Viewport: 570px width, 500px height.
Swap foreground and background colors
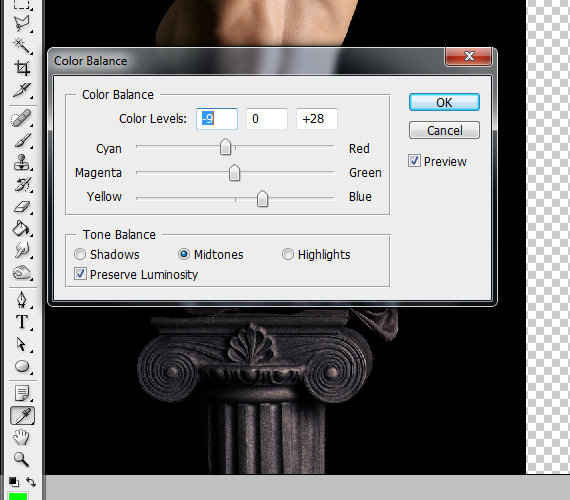click(31, 482)
